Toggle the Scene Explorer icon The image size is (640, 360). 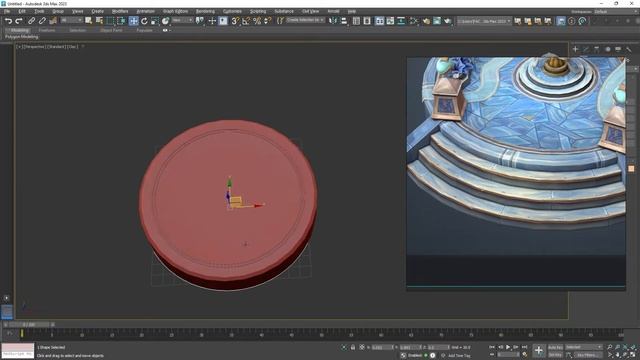pyautogui.click(x=356, y=21)
